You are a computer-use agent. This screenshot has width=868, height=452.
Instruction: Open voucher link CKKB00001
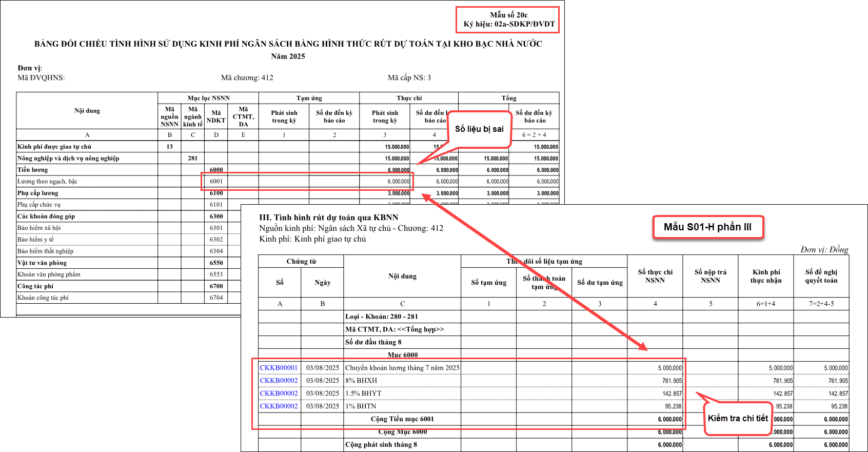click(x=279, y=368)
